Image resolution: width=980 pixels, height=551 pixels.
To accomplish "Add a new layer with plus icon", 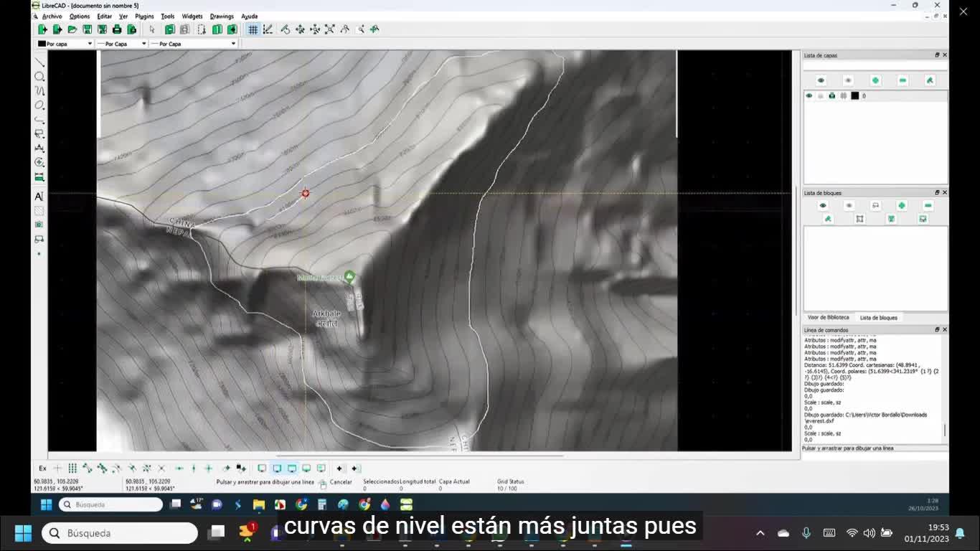I will [x=875, y=80].
